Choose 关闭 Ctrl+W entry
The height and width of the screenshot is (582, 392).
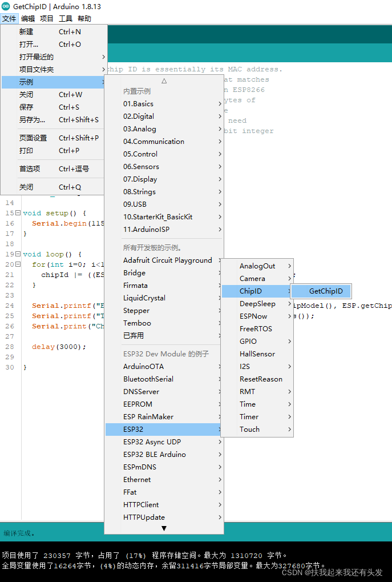[x=54, y=95]
